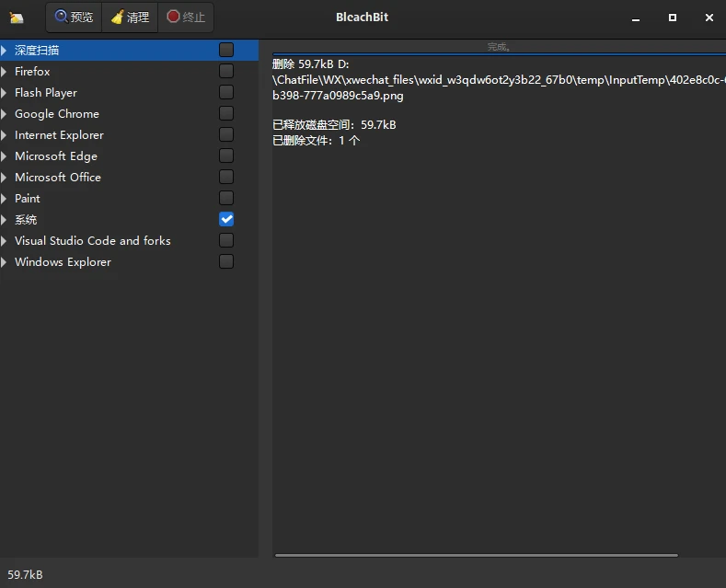Click the 59.7kB status bar text
Image resolution: width=726 pixels, height=588 pixels.
[25, 574]
